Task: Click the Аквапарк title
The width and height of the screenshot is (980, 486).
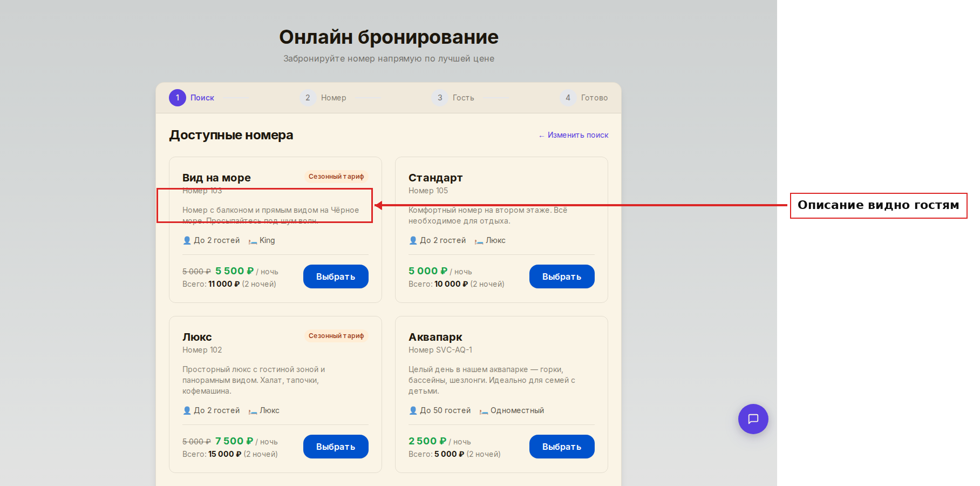Action: [x=435, y=337]
